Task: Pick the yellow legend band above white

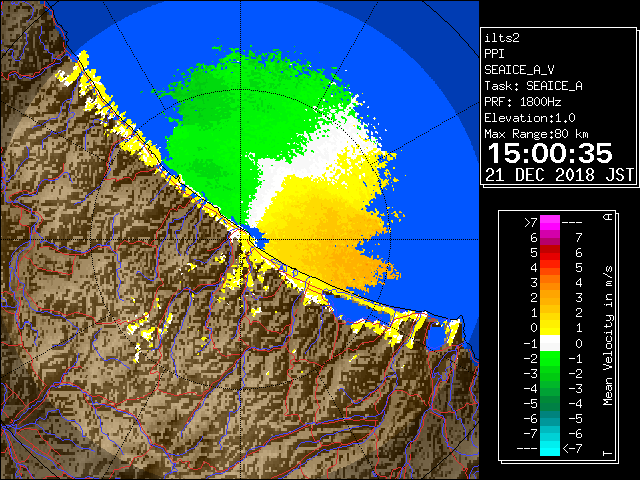Action: (550, 328)
